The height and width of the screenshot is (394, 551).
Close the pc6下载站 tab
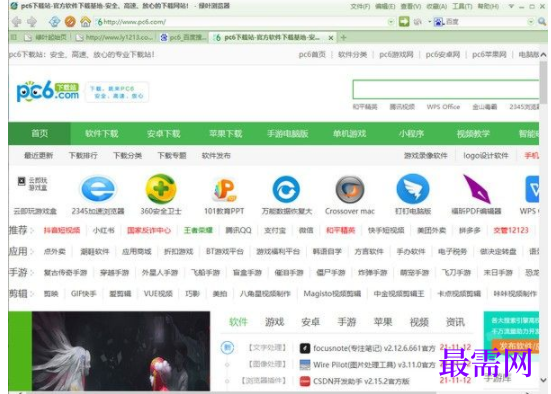click(331, 38)
